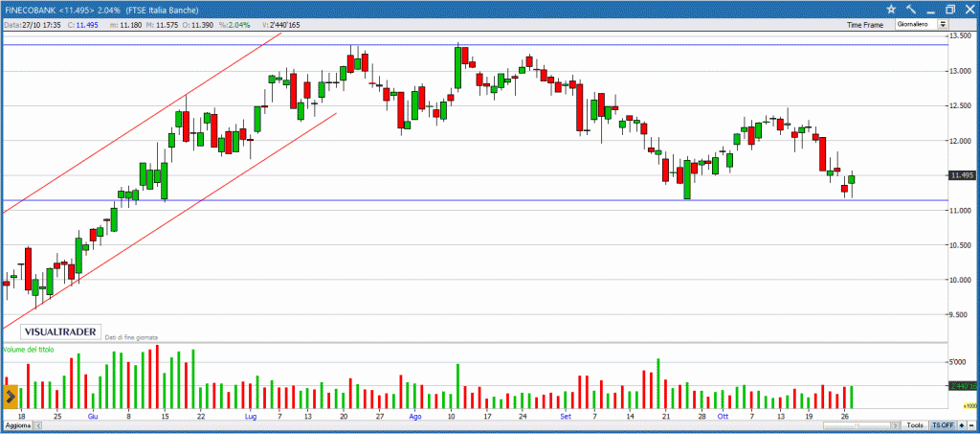Click the 'Ott' month label on time axis
The width and height of the screenshot is (980, 434).
point(724,416)
